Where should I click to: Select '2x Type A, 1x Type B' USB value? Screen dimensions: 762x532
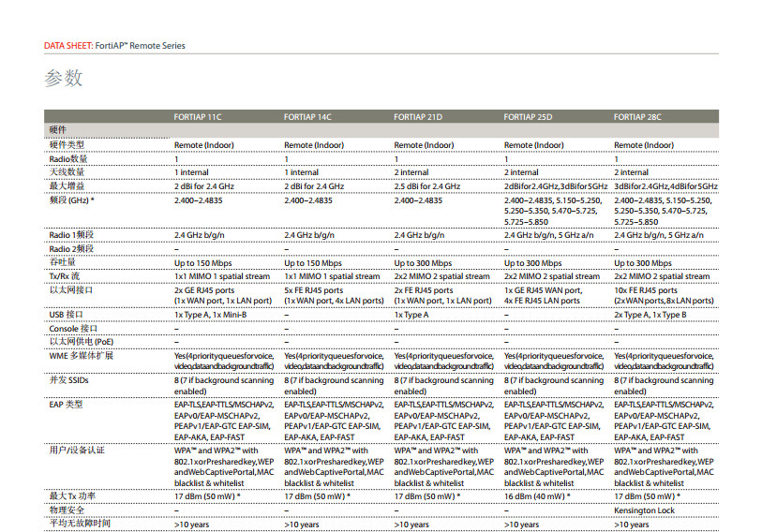(650, 315)
